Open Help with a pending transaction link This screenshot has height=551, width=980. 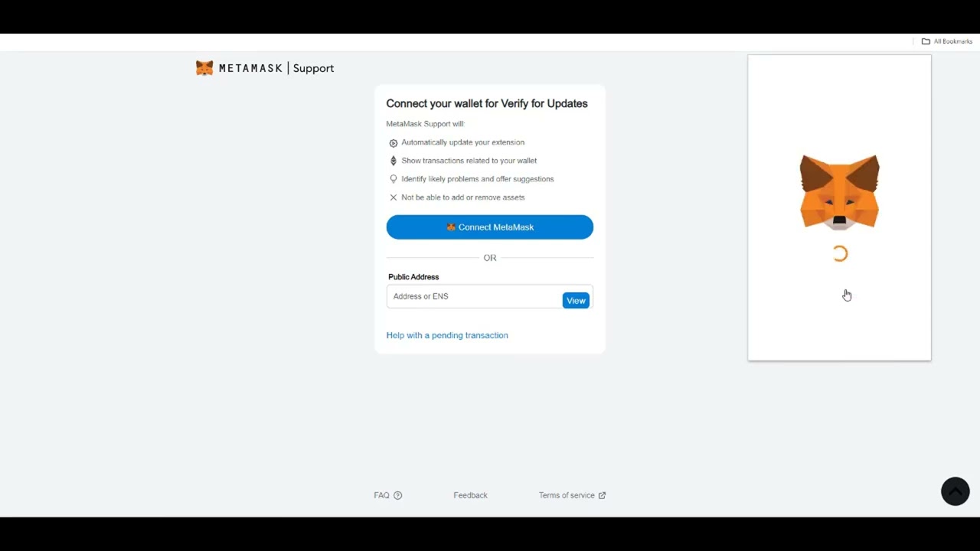pos(447,335)
